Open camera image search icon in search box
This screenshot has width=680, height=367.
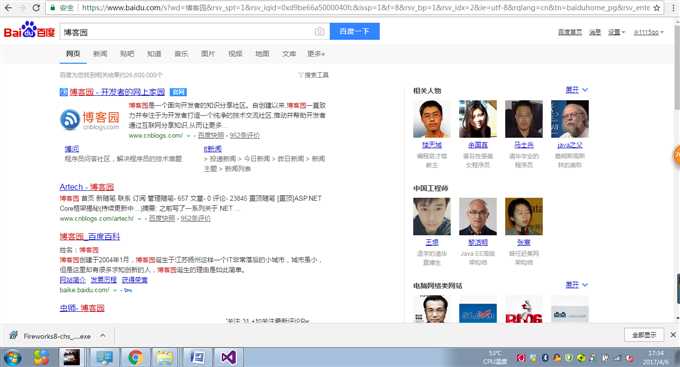pos(319,32)
